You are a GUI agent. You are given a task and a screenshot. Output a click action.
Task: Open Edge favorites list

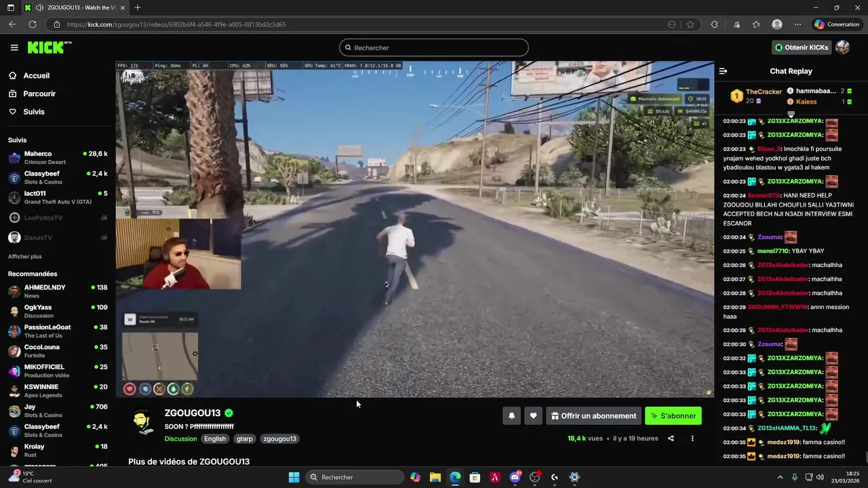click(x=756, y=24)
